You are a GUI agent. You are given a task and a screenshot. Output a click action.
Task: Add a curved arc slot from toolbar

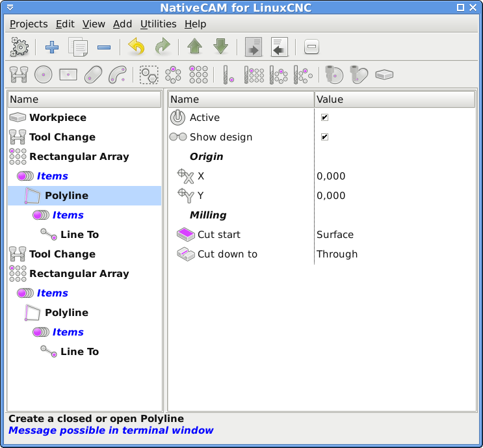[118, 75]
